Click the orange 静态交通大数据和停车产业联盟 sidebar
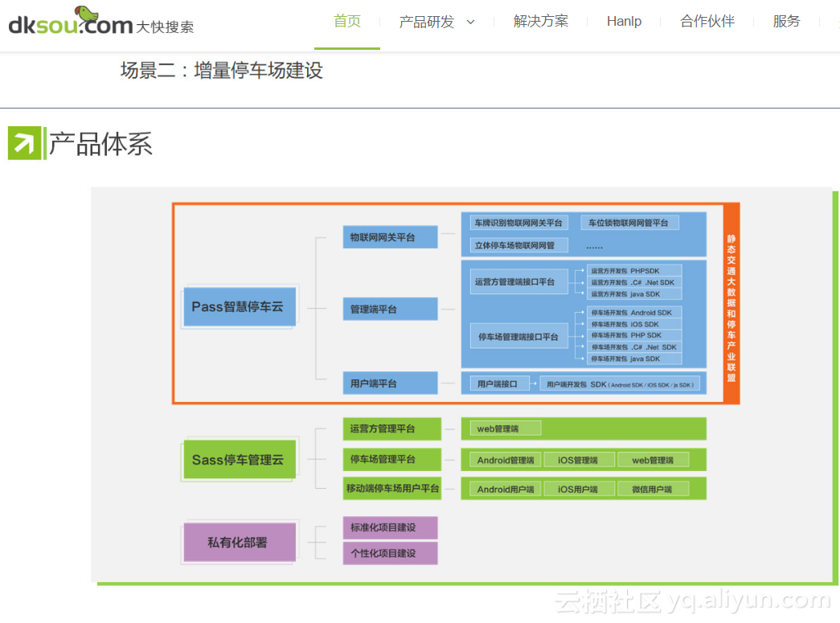The height and width of the screenshot is (623, 840). tap(731, 305)
